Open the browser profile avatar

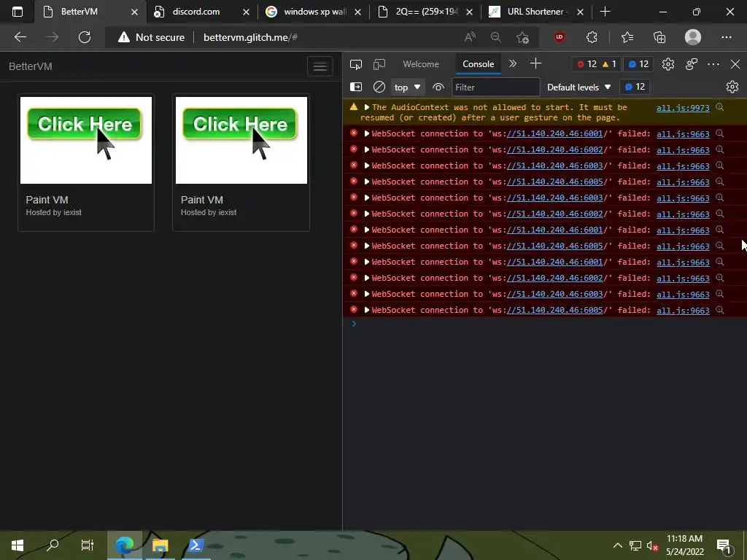point(693,37)
